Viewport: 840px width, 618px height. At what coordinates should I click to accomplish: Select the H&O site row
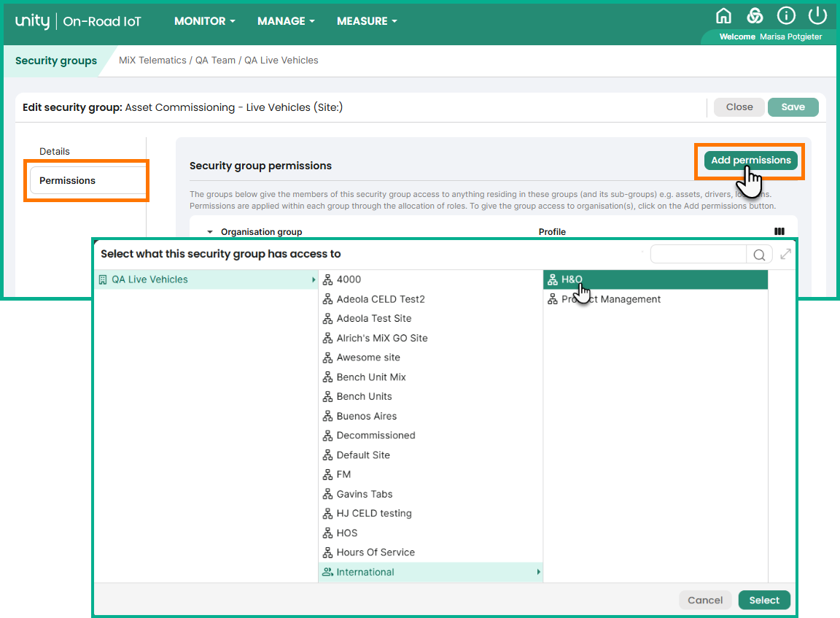point(656,279)
